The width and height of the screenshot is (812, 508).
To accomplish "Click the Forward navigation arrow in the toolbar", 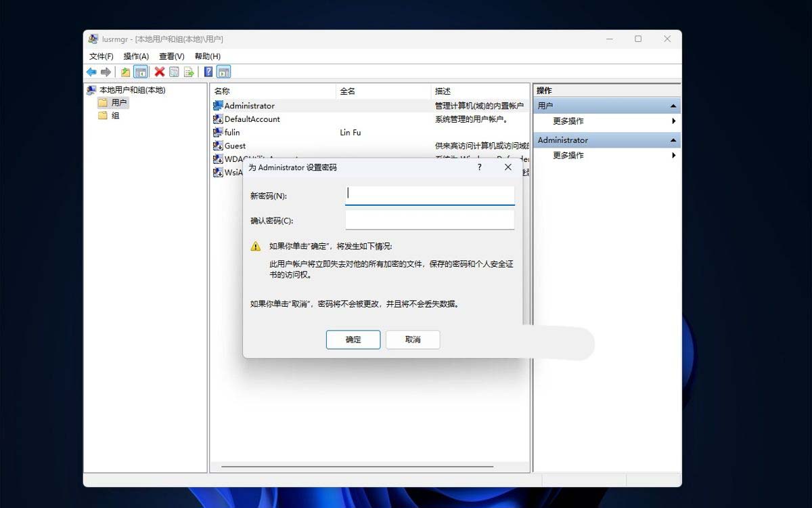I will 106,72.
